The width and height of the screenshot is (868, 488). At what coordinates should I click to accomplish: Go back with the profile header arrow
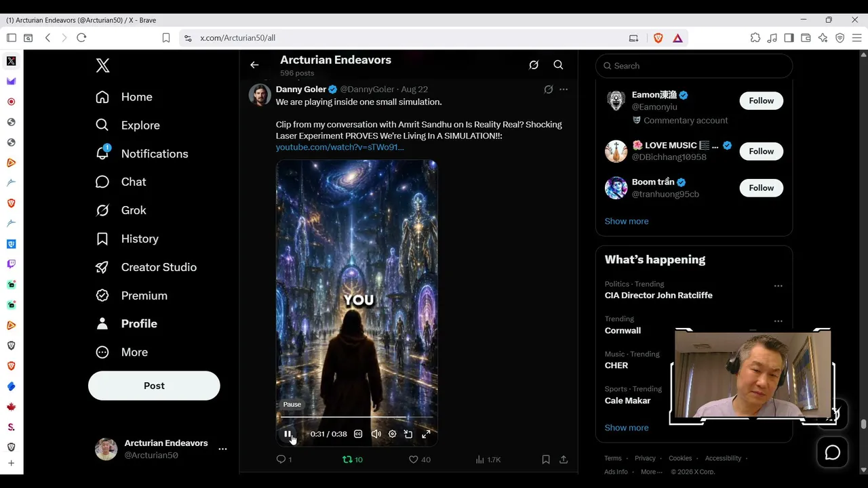pos(254,65)
